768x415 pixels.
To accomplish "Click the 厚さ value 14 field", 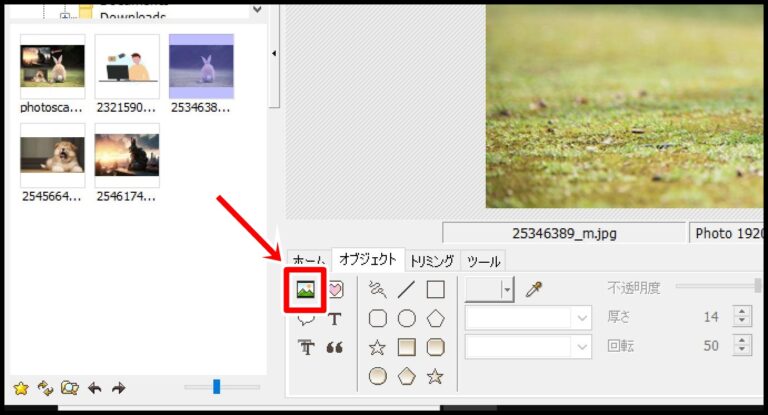I will coord(711,317).
